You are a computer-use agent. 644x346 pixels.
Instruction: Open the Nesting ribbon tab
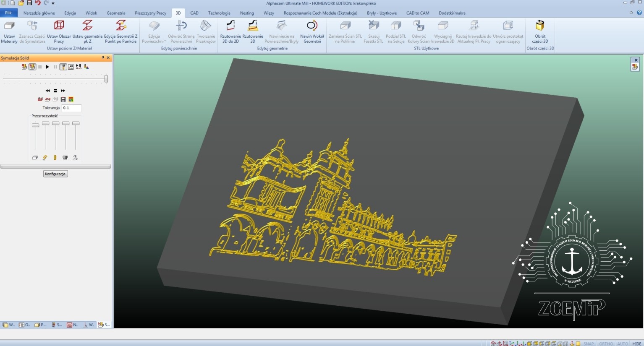point(247,13)
